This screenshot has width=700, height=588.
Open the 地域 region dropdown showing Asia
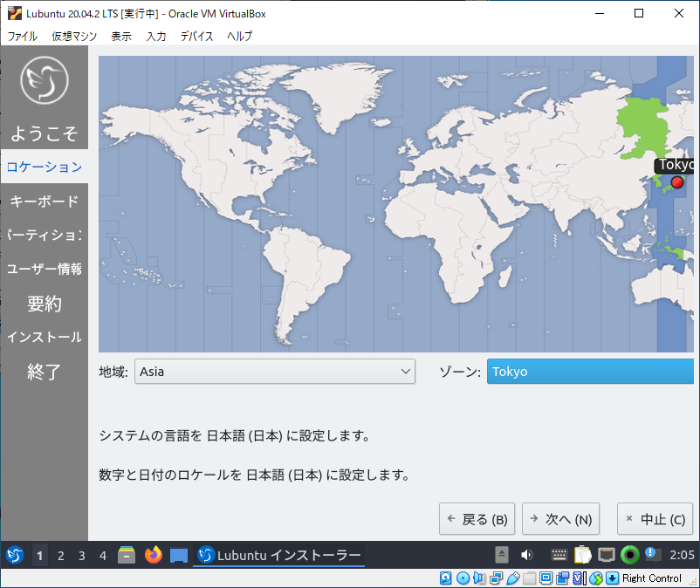pyautogui.click(x=275, y=371)
